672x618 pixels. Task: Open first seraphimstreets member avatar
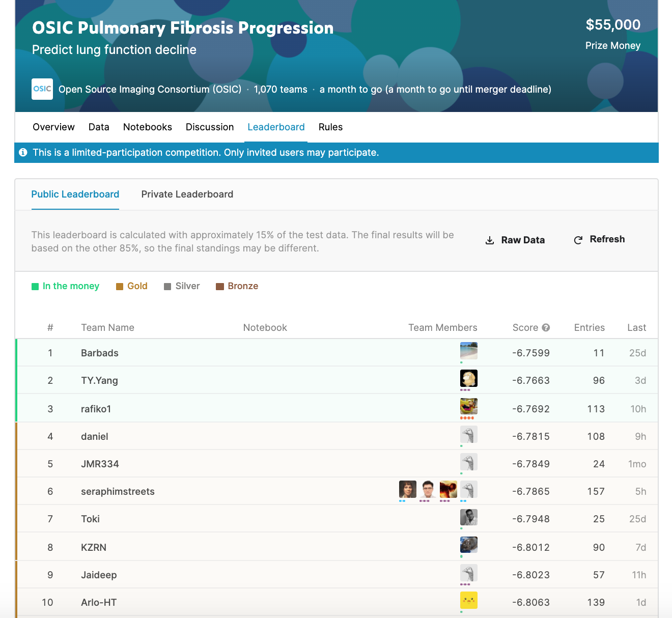(x=408, y=489)
